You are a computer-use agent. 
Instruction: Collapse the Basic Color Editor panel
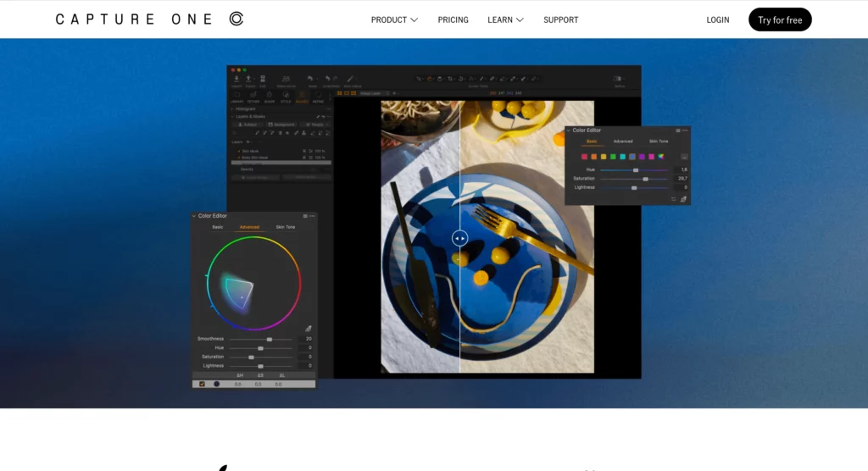pos(569,130)
